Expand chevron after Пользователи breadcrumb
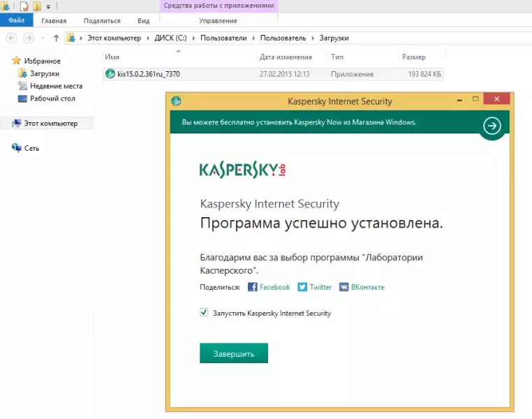This screenshot has height=419, width=532. point(253,38)
